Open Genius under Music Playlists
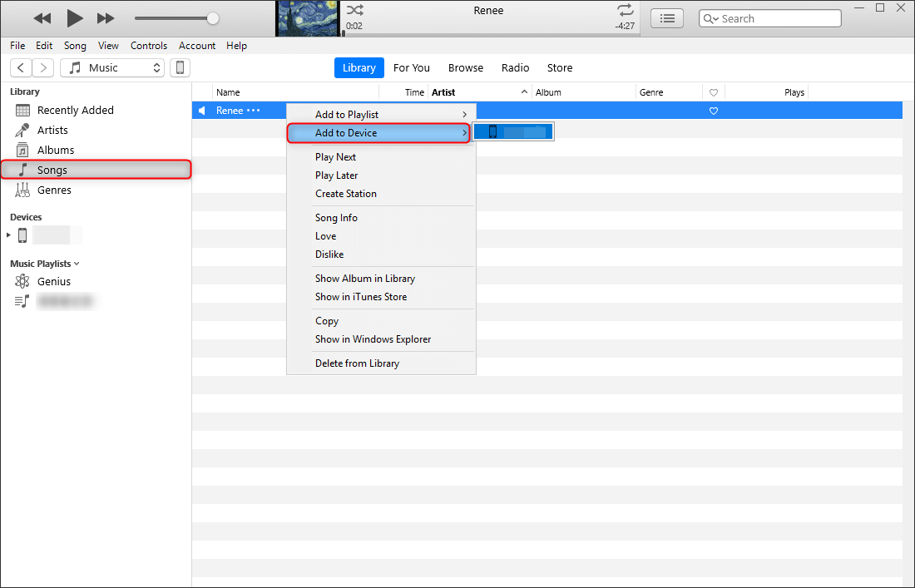This screenshot has height=588, width=915. point(53,281)
